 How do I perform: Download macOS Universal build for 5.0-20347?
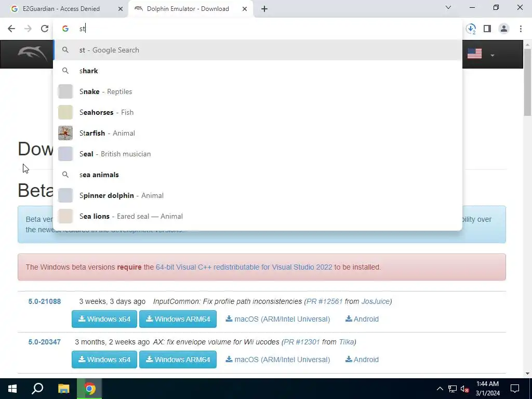pos(278,360)
